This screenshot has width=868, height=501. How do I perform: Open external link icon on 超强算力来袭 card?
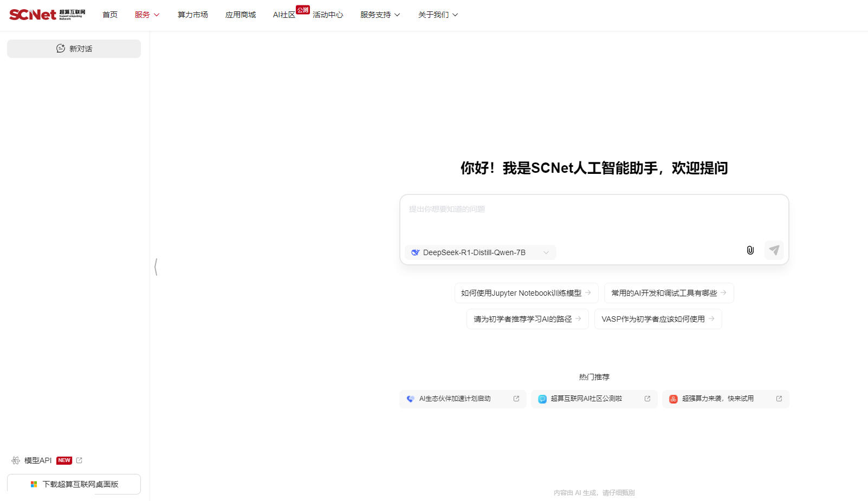tap(779, 399)
